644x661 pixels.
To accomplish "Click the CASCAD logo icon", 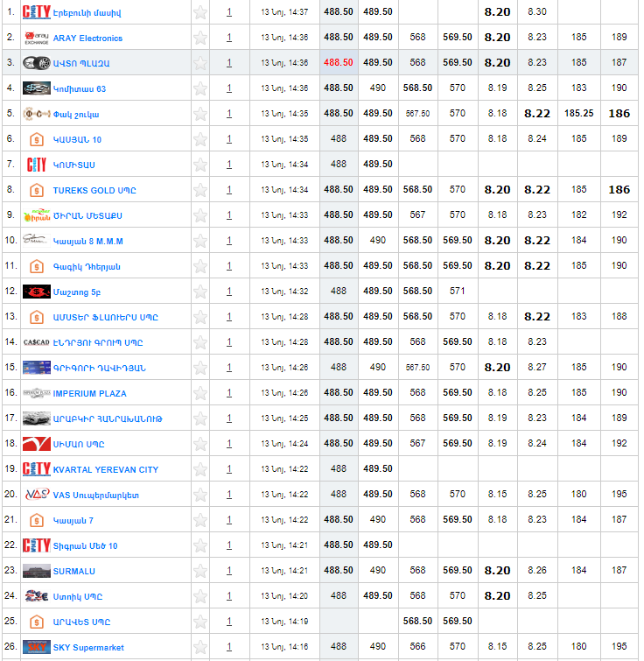I will pos(36,342).
